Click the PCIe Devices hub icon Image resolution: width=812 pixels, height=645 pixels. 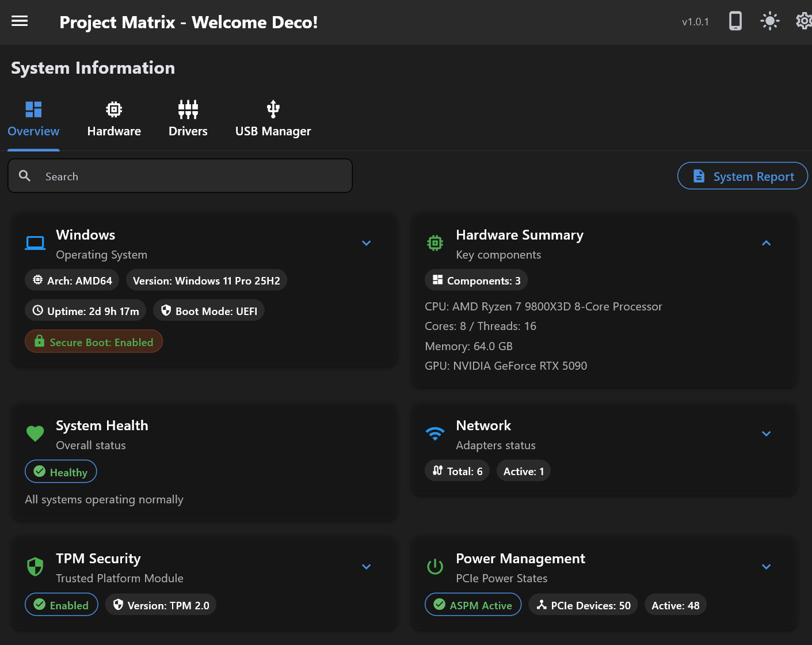(x=542, y=604)
